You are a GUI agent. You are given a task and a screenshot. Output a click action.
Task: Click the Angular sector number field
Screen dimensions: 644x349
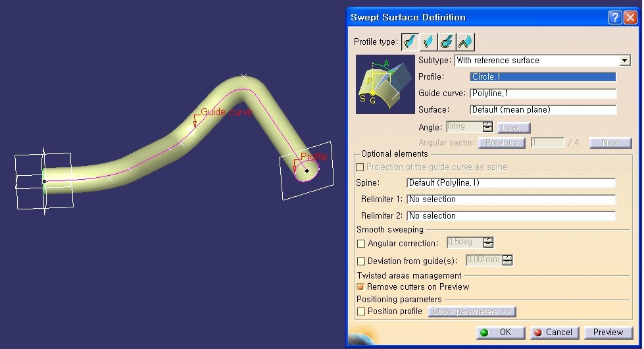547,143
